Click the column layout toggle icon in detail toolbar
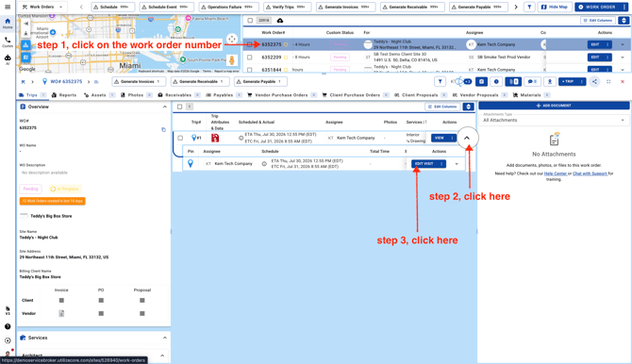This screenshot has width=632, height=364. [x=513, y=81]
